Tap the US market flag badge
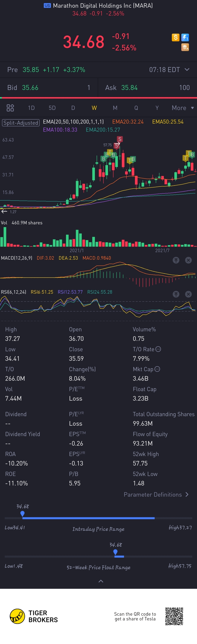This screenshot has width=197, height=644. [47, 5]
